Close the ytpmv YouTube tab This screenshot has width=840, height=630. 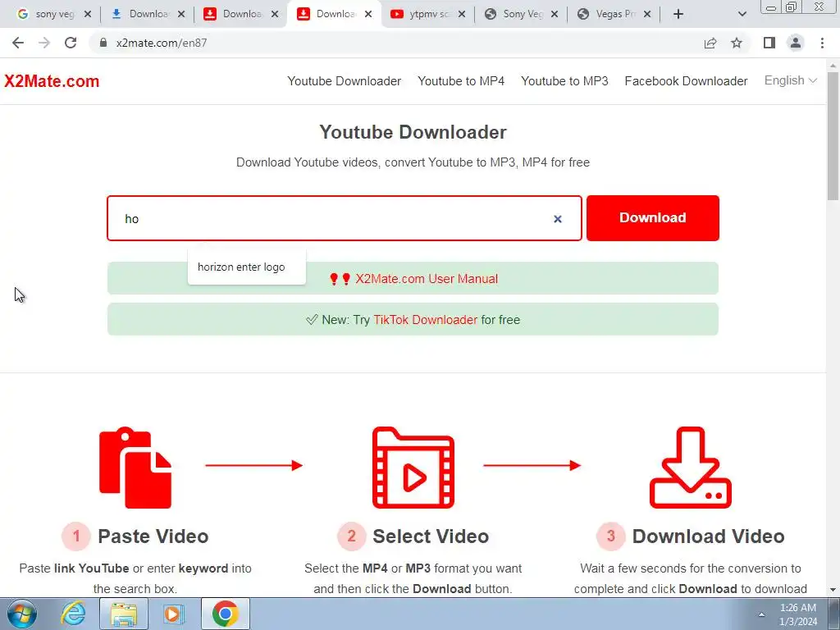coord(462,15)
